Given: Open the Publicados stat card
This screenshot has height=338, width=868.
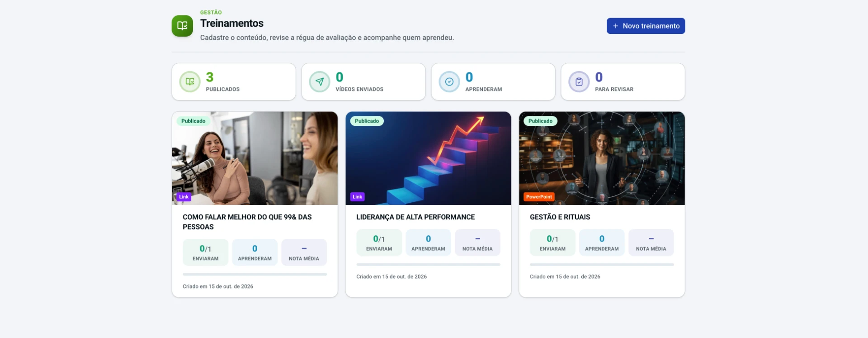Looking at the screenshot, I should coord(234,82).
